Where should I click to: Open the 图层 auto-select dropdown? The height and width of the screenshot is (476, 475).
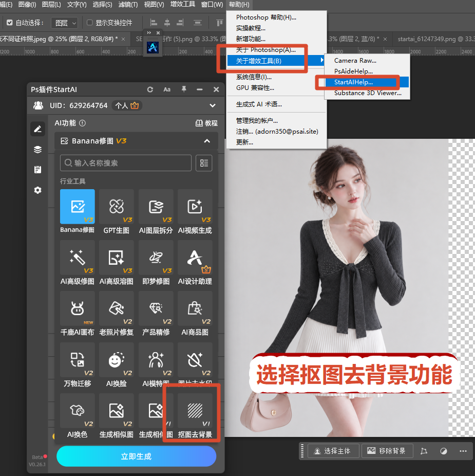click(x=65, y=23)
